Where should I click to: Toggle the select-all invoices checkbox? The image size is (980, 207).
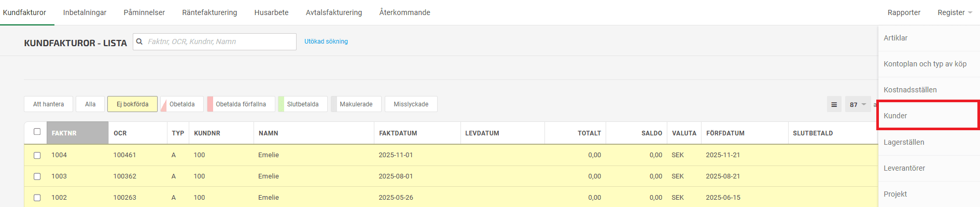click(37, 132)
